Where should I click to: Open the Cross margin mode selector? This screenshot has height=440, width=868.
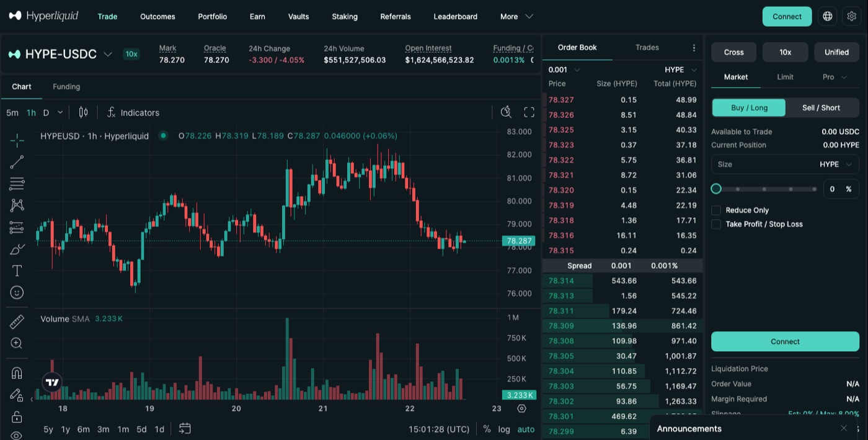click(733, 52)
